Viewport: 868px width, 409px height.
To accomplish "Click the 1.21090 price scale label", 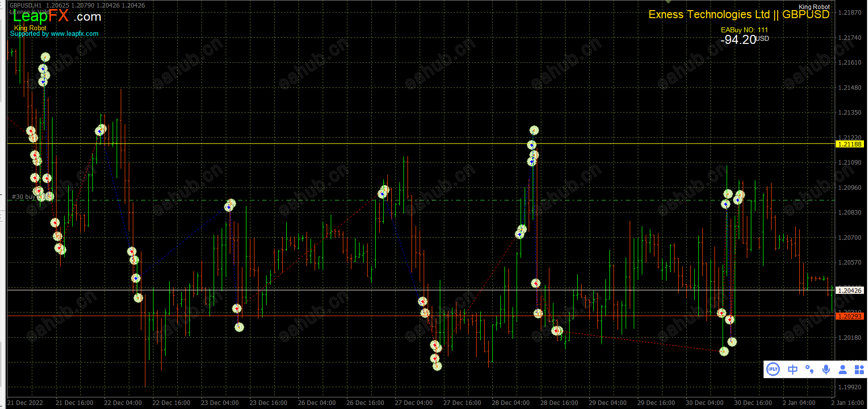I will (x=850, y=163).
